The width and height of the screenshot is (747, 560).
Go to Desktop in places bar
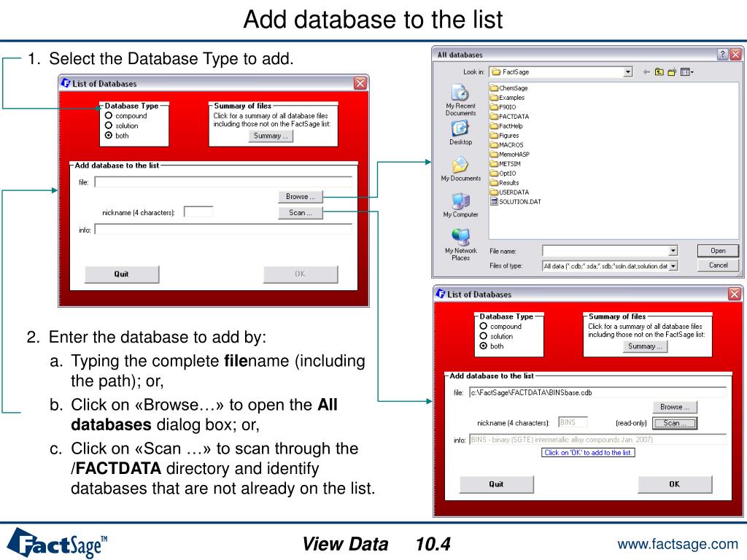[x=460, y=133]
